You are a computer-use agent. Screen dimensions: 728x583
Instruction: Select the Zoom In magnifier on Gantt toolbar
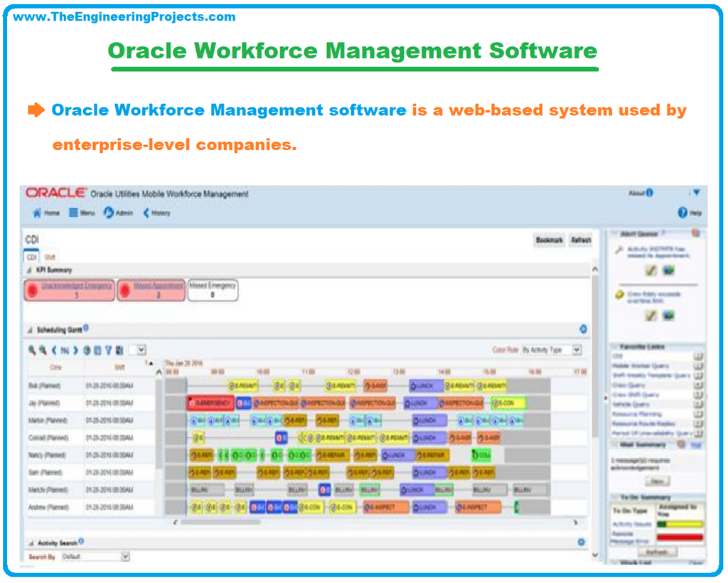pyautogui.click(x=31, y=349)
